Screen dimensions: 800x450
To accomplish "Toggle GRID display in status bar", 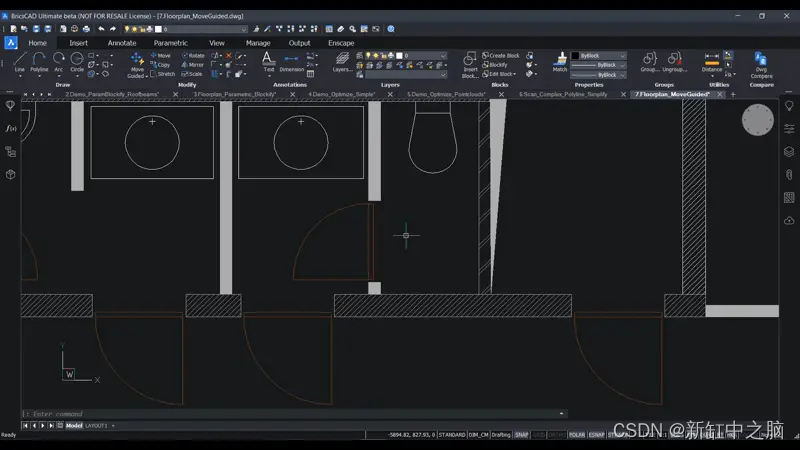I will click(539, 435).
